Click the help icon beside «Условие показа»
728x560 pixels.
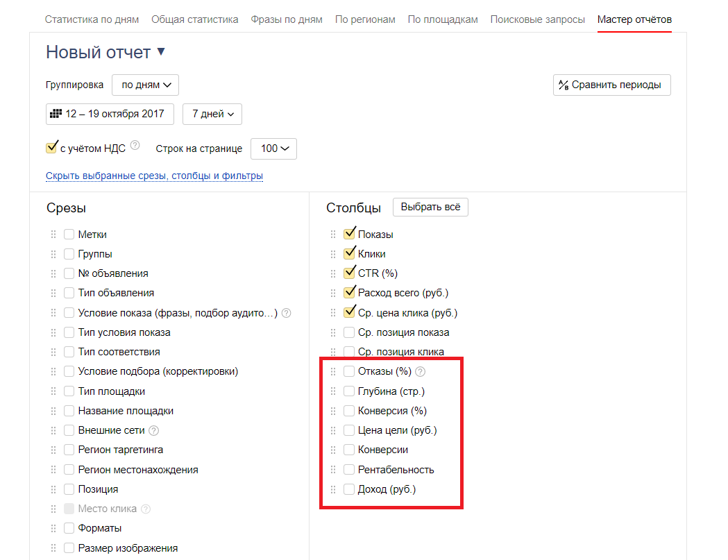click(286, 313)
